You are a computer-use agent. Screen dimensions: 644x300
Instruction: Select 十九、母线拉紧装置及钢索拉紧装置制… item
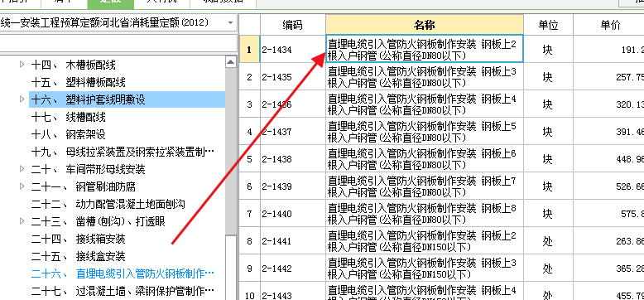123,152
